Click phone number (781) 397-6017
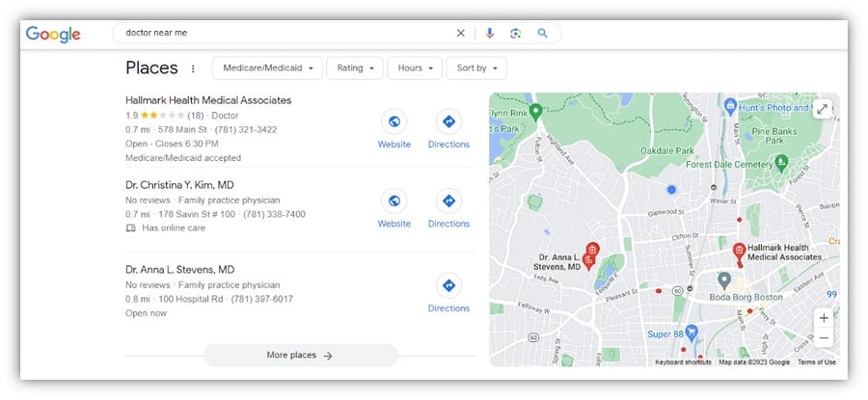Screen dimensions: 868x400 click(x=261, y=299)
